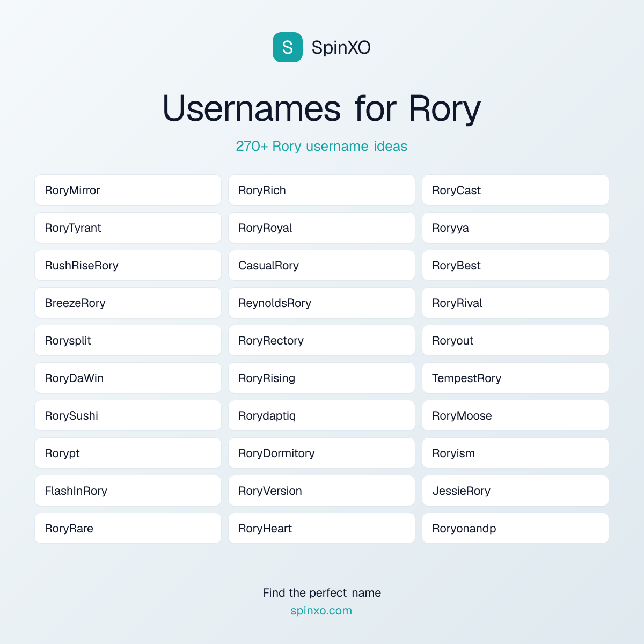The image size is (644, 644).
Task: Select the RoryCast username card
Action: [515, 190]
